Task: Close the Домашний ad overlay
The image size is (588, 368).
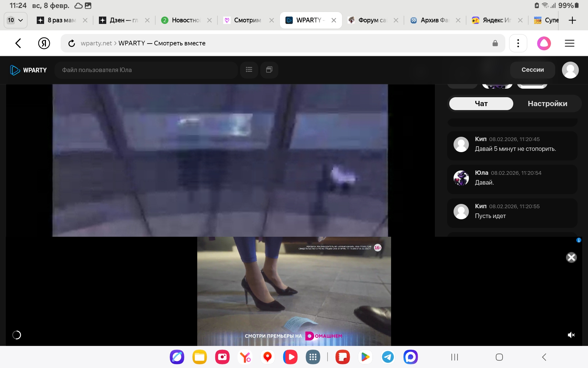Action: tap(571, 257)
